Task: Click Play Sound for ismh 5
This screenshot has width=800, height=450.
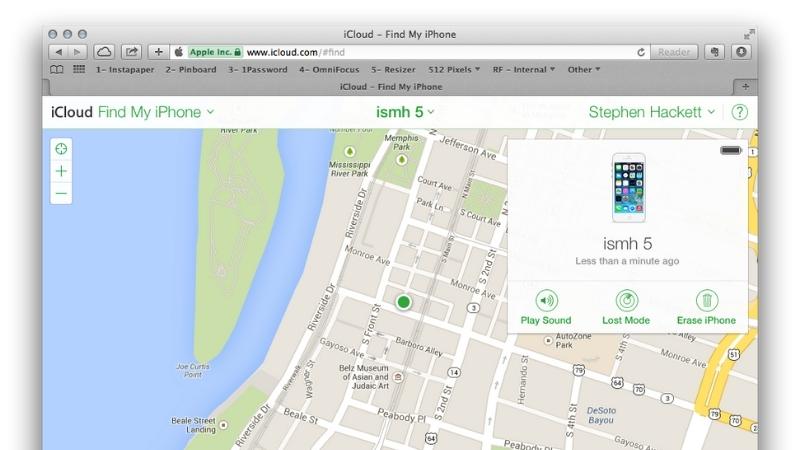Action: (x=546, y=308)
